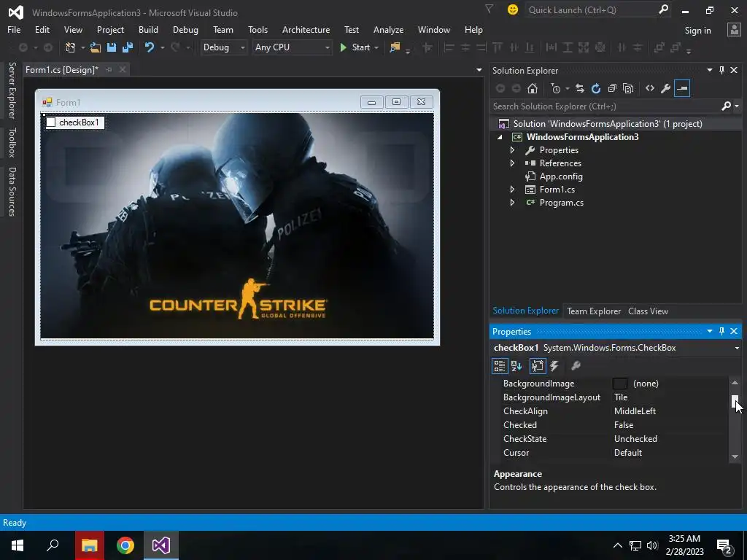Click the Save All icon
This screenshot has height=560, width=747.
pos(128,47)
